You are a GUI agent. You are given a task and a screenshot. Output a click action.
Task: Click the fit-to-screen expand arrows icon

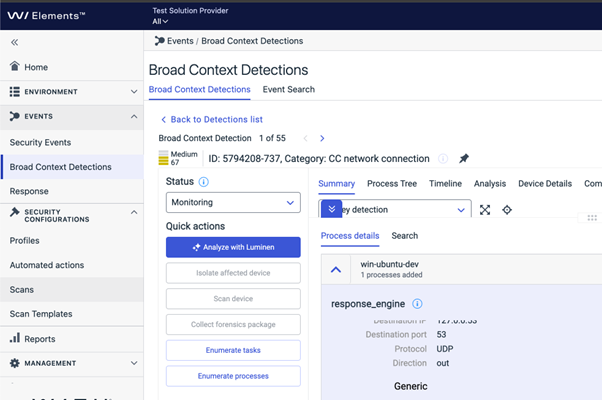tap(485, 210)
